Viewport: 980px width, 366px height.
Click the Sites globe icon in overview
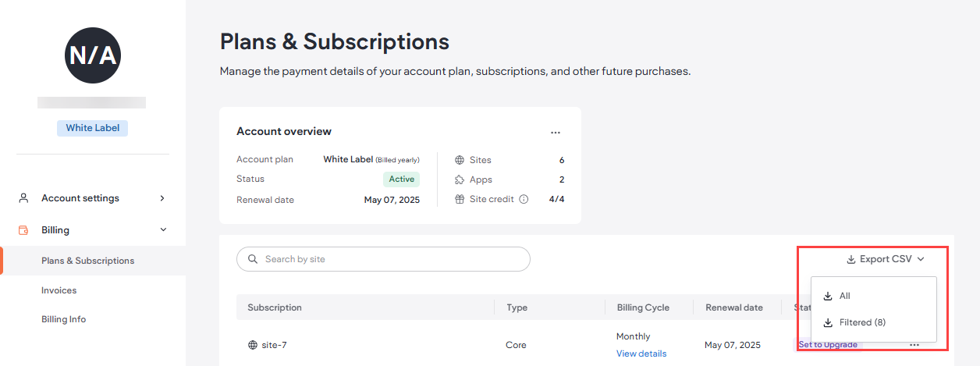click(x=459, y=160)
